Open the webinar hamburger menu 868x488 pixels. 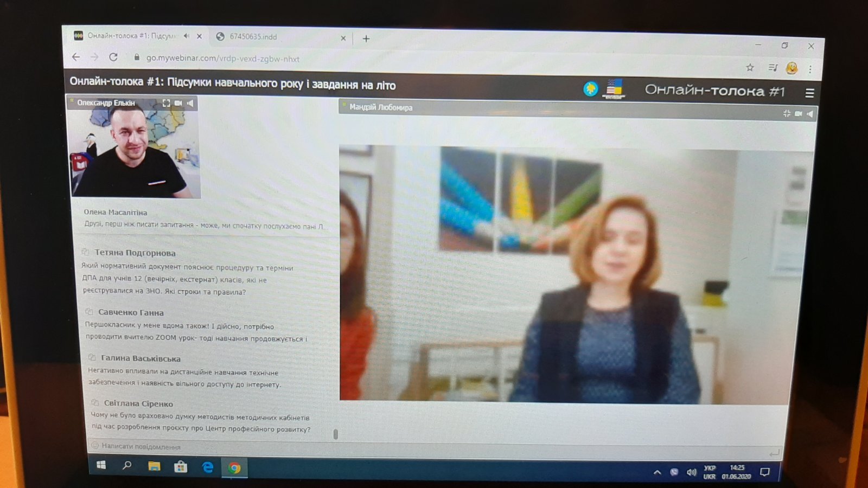[x=809, y=93]
